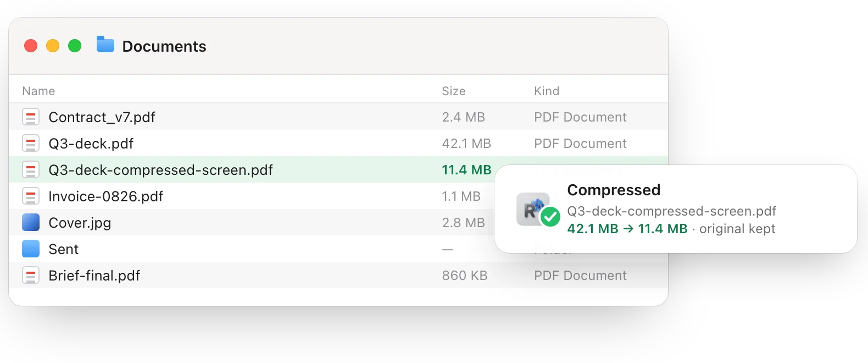Screen dimensions: 868x363
Task: Minimize the Documents window with yellow button
Action: 53,46
